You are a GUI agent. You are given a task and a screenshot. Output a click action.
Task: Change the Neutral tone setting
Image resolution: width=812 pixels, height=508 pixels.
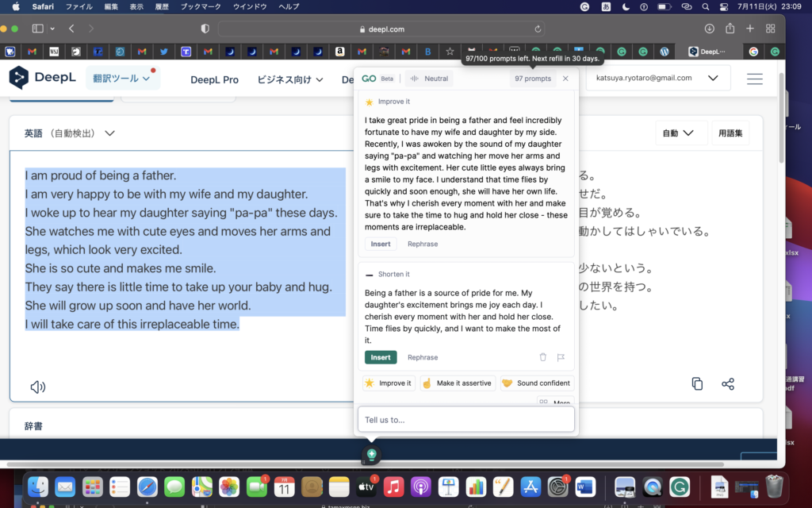pyautogui.click(x=429, y=79)
